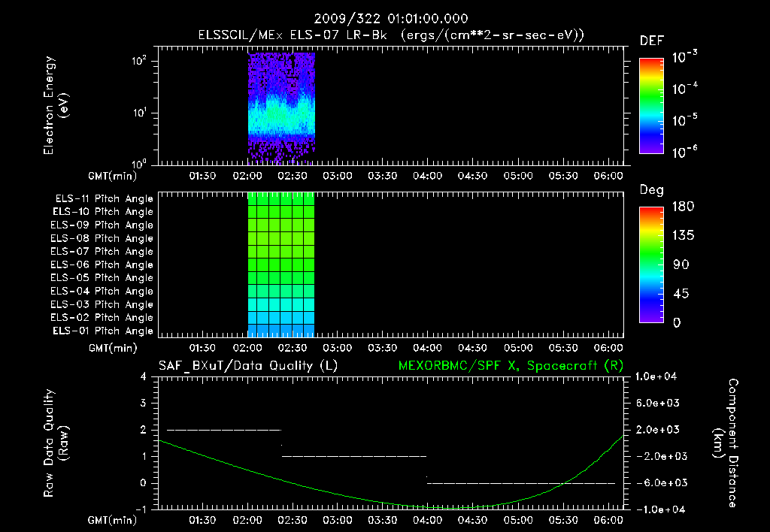Click the 10^0 tick on the Electron Energy axis
The image size is (770, 532).
pos(139,163)
